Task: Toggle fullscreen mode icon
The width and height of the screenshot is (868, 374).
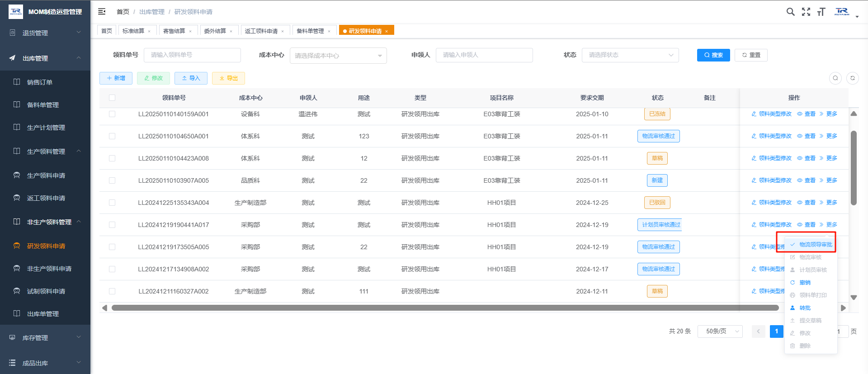Action: pos(806,12)
